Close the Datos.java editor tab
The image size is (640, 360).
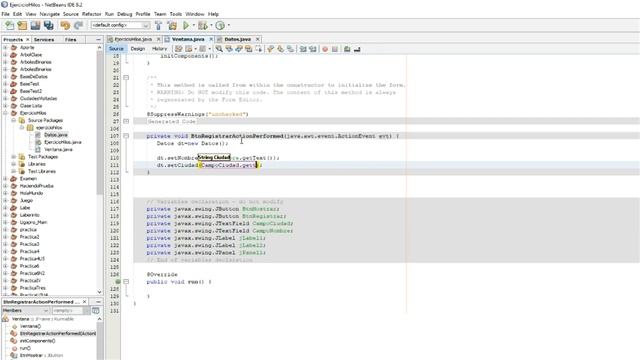(x=258, y=39)
